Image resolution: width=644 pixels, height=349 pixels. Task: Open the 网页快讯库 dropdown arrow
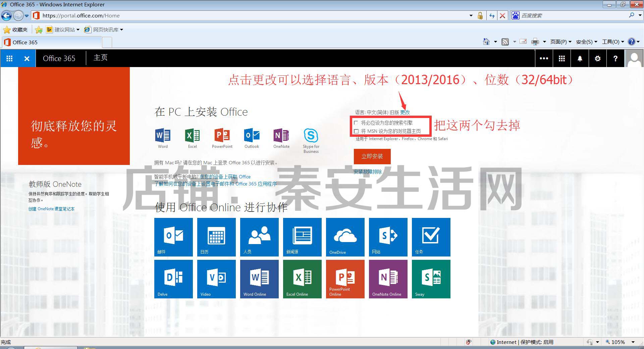click(121, 30)
